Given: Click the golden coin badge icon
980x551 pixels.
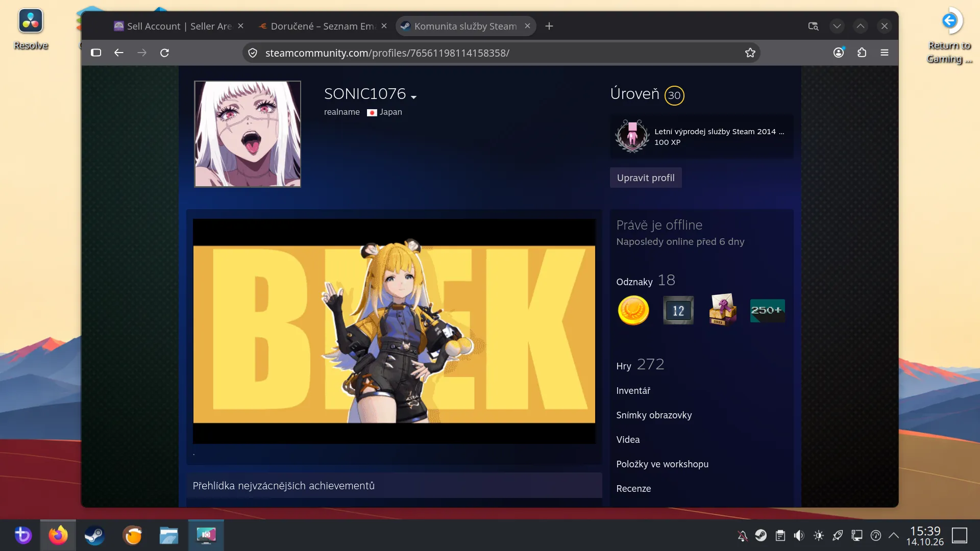Looking at the screenshot, I should tap(633, 310).
